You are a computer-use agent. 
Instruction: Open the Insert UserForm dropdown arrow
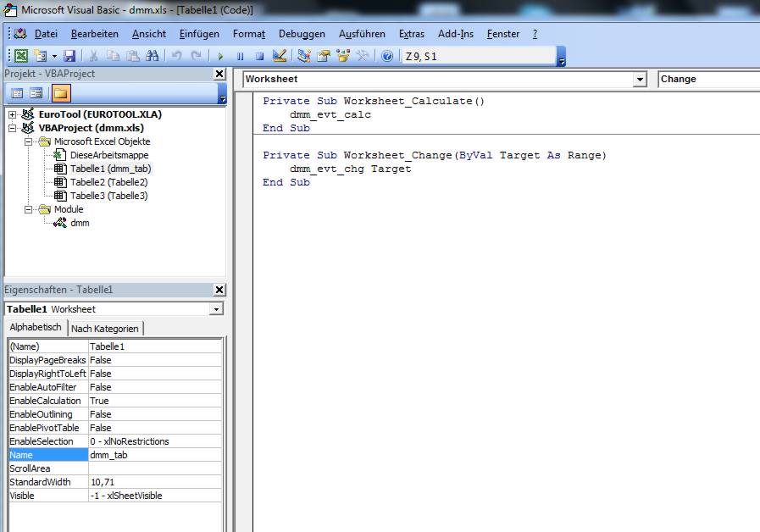[54, 56]
